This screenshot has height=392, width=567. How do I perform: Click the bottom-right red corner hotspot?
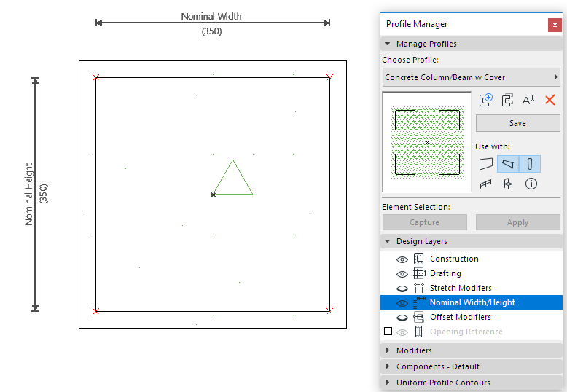[329, 311]
